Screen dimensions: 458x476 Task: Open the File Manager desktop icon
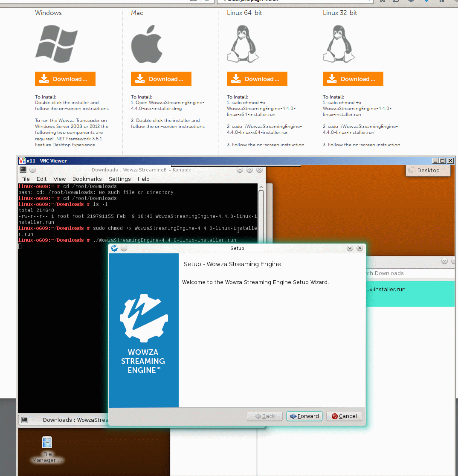coord(47,450)
